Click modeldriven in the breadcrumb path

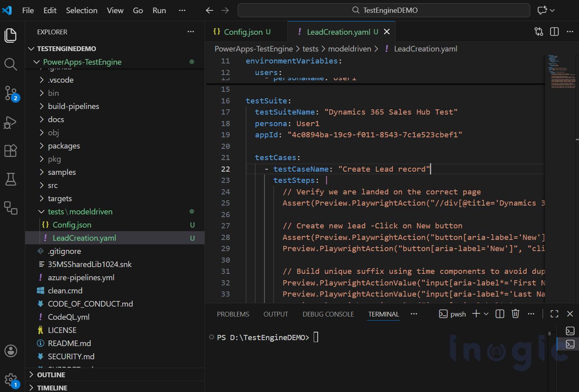(x=350, y=48)
